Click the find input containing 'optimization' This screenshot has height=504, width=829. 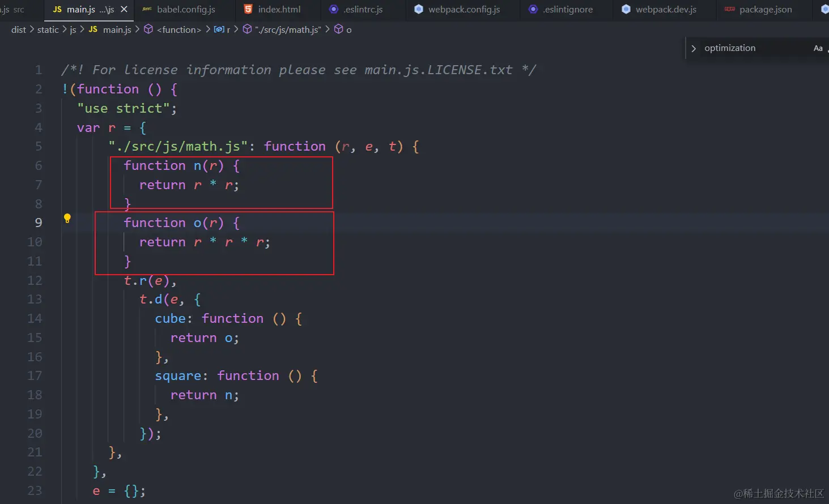tap(755, 48)
